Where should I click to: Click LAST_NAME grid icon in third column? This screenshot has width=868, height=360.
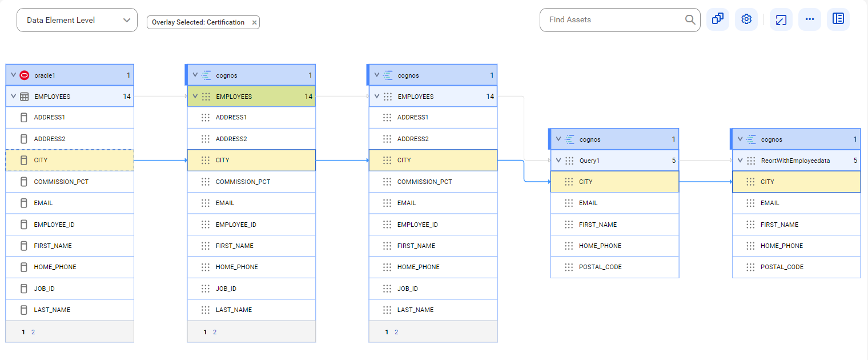tap(387, 310)
